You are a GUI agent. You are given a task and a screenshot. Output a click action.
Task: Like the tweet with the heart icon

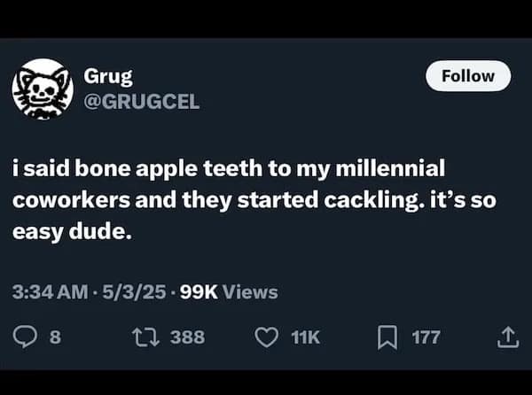coord(266,337)
